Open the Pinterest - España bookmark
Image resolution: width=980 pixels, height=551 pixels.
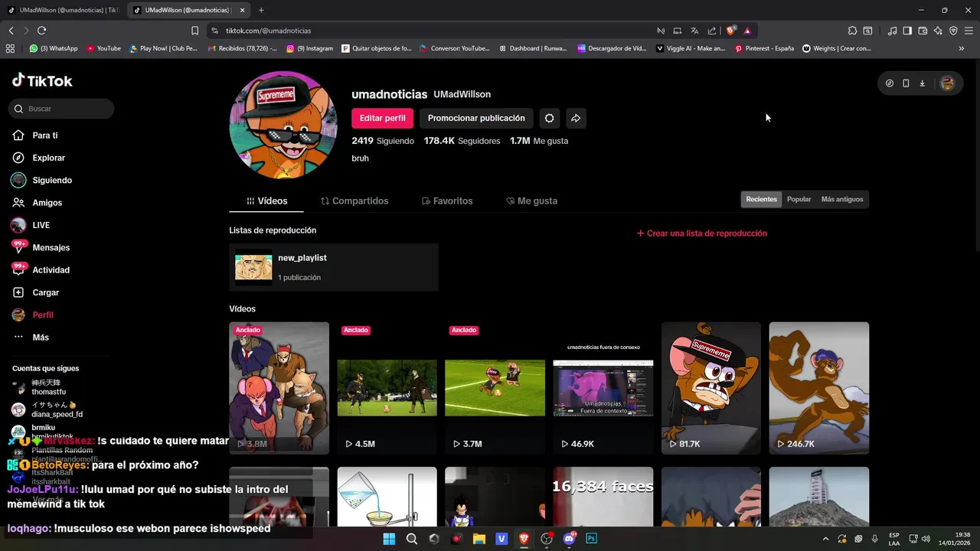pos(764,48)
